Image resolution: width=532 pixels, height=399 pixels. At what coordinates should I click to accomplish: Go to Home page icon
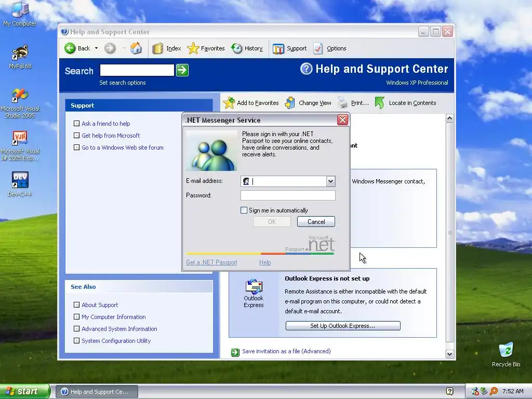(136, 48)
